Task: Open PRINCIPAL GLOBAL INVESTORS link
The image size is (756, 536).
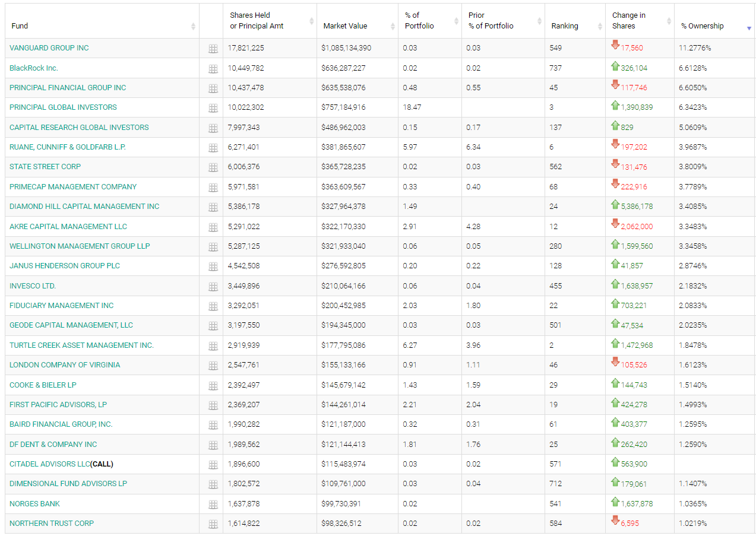Action: pos(63,107)
